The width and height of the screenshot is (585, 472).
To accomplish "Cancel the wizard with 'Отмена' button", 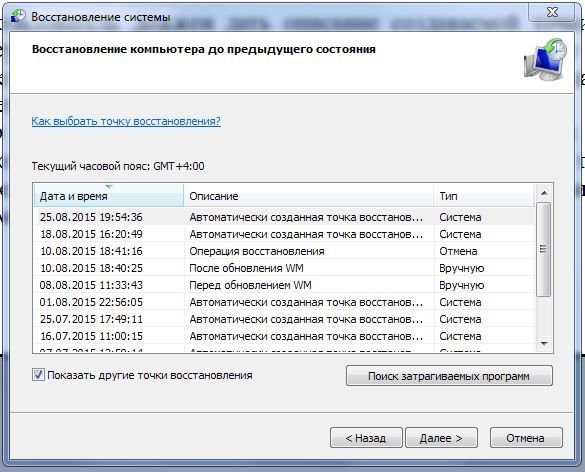I will 526,438.
